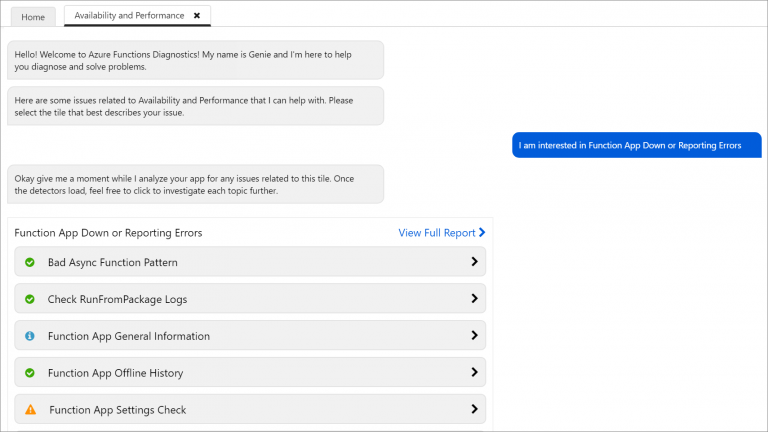The image size is (768, 432).
Task: Select the Availability and Performance tab
Action: (128, 16)
